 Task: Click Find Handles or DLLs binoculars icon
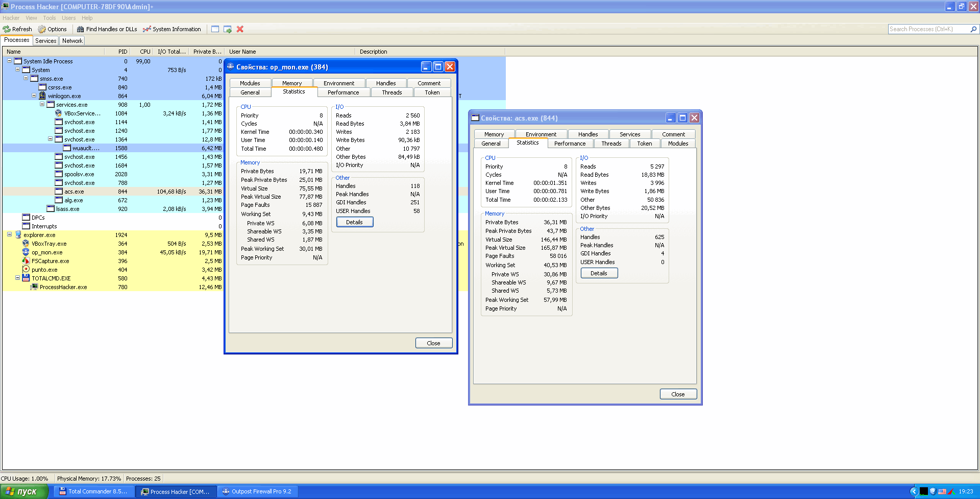(80, 29)
